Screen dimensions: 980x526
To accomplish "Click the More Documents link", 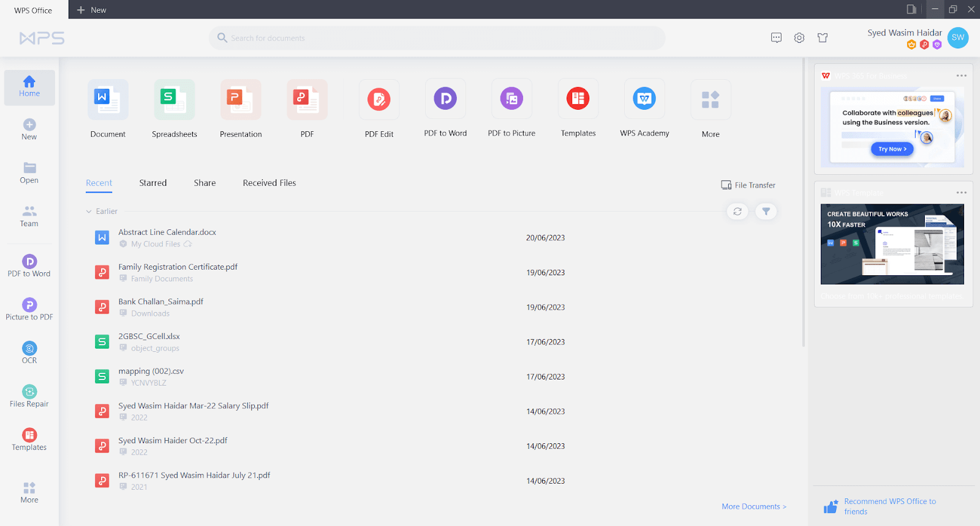I will pyautogui.click(x=753, y=506).
